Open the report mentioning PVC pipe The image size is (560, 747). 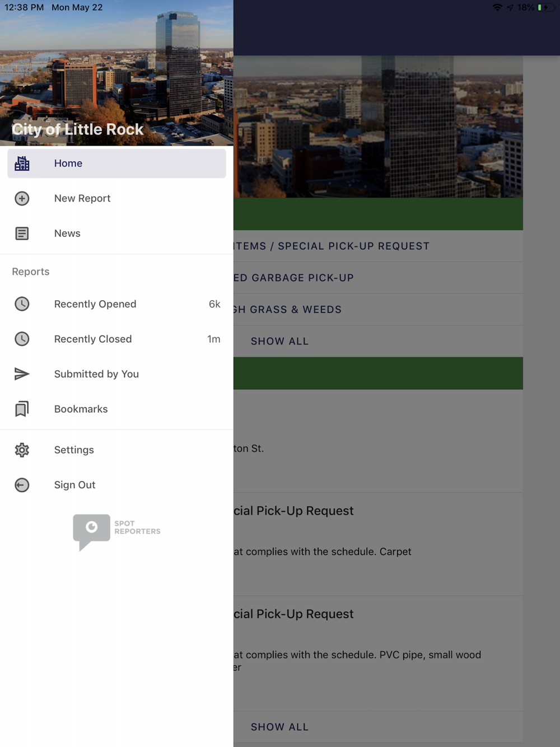pos(378,653)
